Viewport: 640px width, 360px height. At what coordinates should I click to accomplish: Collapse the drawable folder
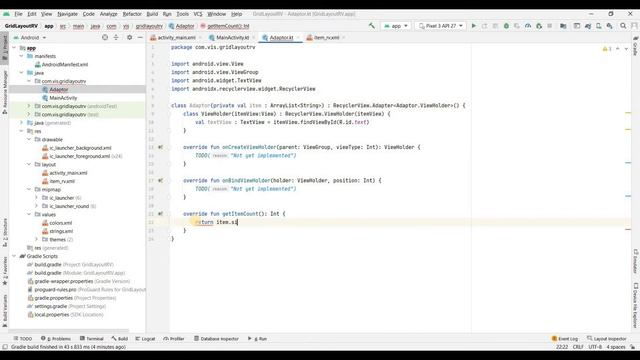point(29,139)
